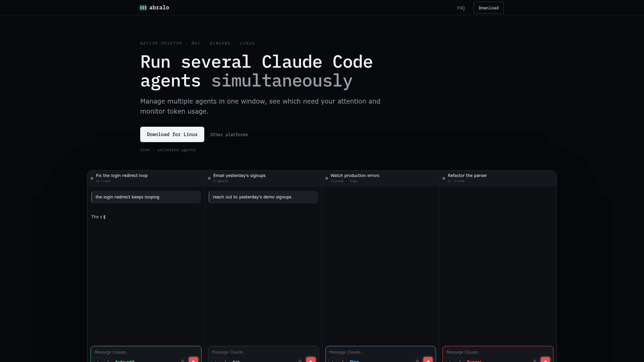The image size is (644, 362).
Task: Click the slash command icon beside Auto-edit
Action: click(108, 360)
